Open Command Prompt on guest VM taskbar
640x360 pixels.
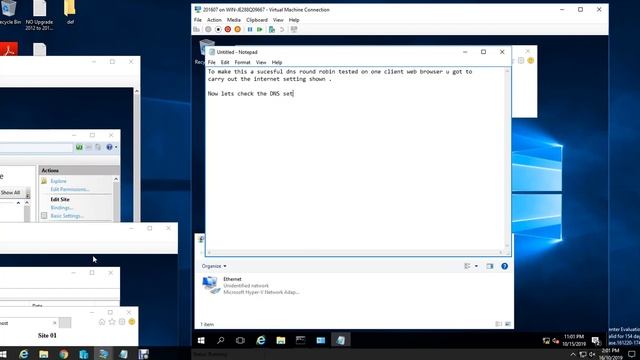tap(300, 340)
